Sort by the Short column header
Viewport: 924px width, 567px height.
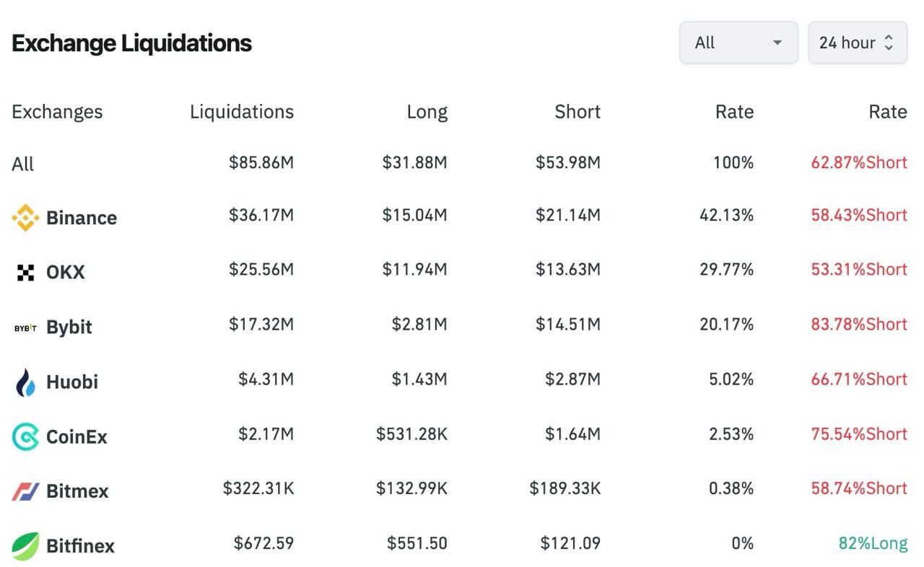coord(577,112)
